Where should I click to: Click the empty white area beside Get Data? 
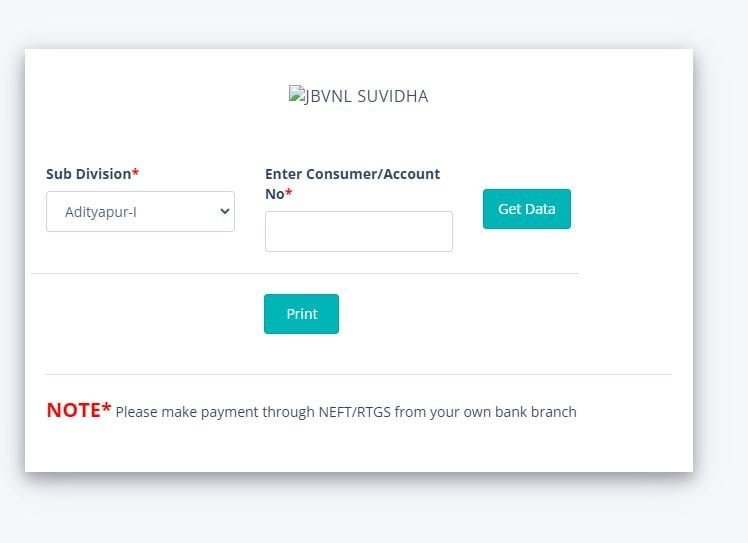pyautogui.click(x=630, y=210)
